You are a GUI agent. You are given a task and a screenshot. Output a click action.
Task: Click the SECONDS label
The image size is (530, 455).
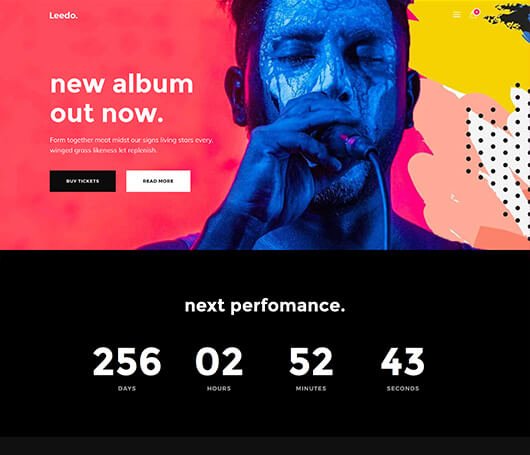[403, 388]
